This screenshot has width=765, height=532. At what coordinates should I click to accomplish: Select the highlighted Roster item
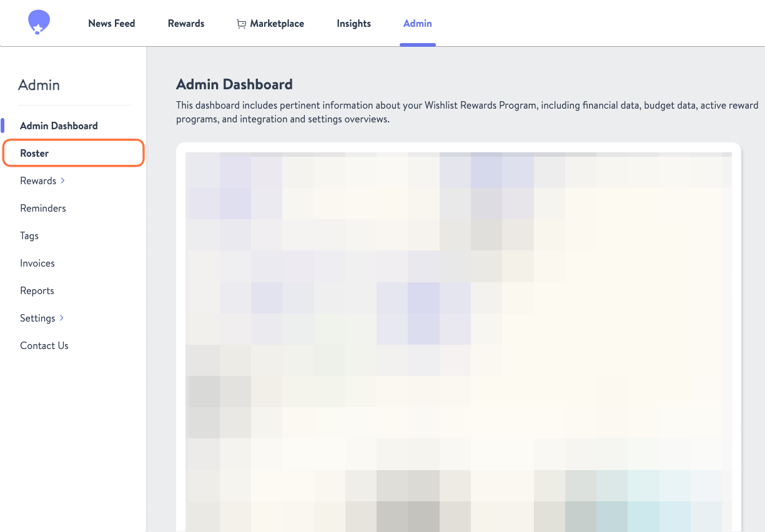click(34, 153)
